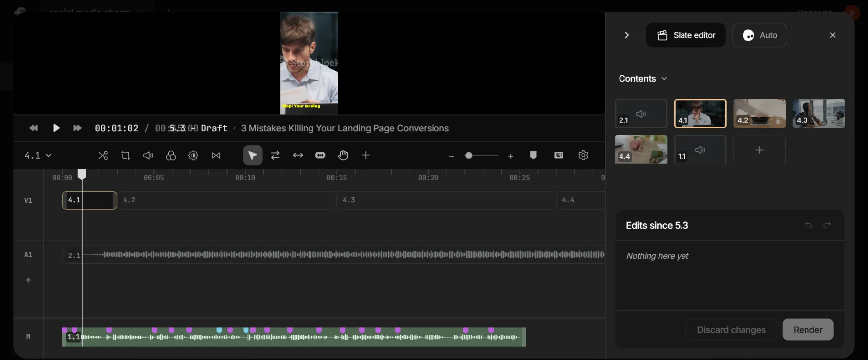This screenshot has height=360, width=868.
Task: Zoom in the timeline with plus
Action: [510, 156]
